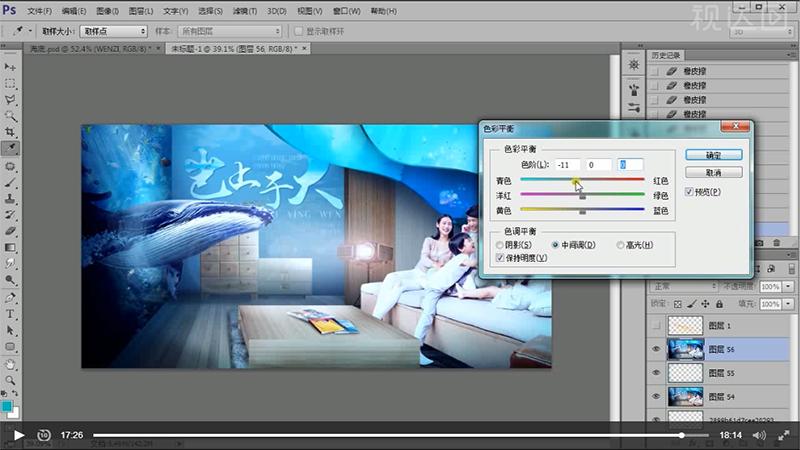Open the layer blend mode 正常 dropdown

tap(684, 286)
